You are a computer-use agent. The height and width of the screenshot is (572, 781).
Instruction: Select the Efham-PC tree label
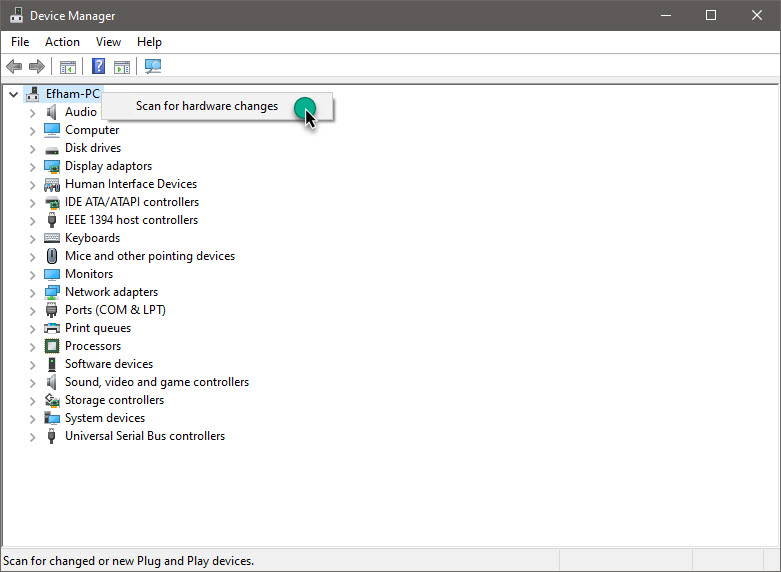click(73, 94)
